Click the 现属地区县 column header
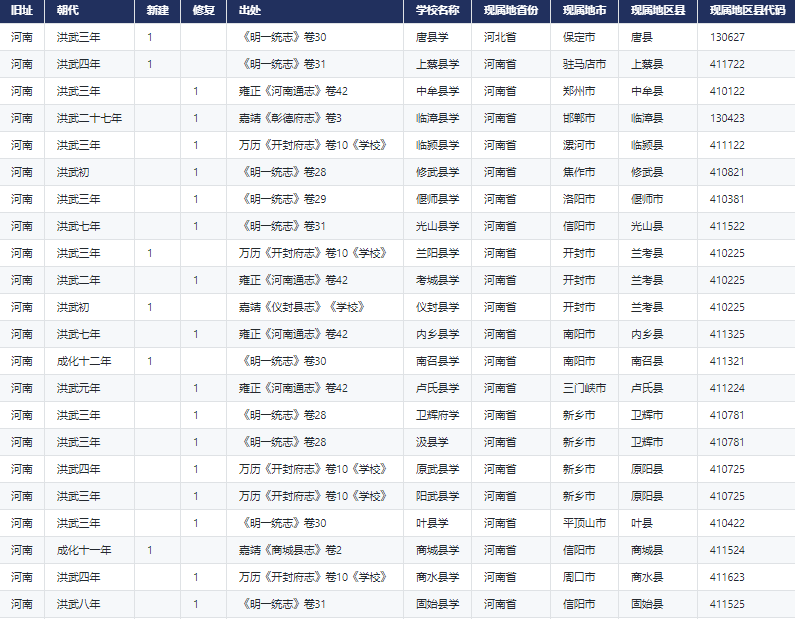This screenshot has height=619, width=795. [658, 10]
